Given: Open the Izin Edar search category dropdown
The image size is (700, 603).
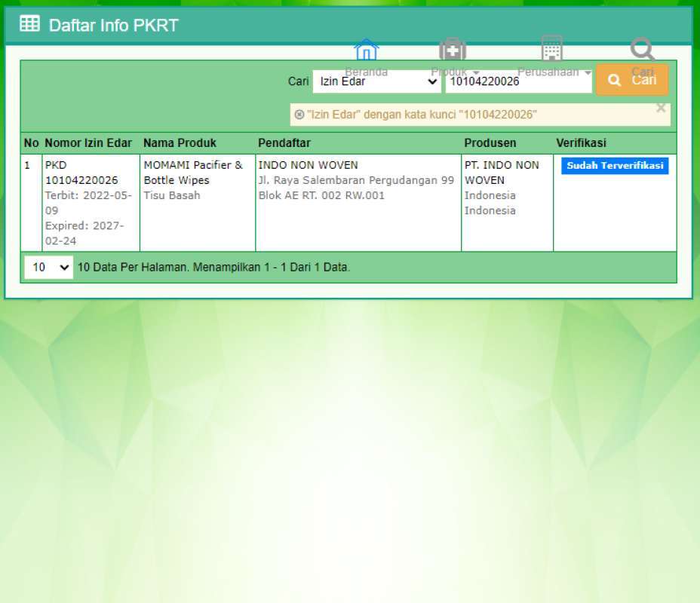Looking at the screenshot, I should pyautogui.click(x=376, y=81).
